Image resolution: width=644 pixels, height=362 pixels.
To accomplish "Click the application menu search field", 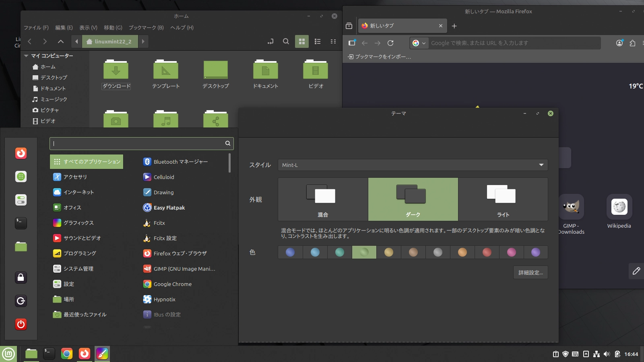I will (x=142, y=144).
